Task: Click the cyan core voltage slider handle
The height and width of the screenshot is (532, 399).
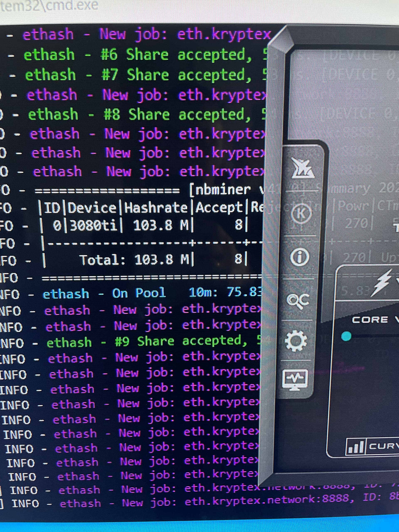Action: coord(346,336)
